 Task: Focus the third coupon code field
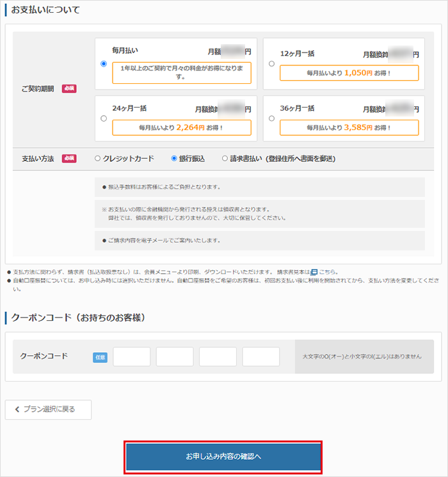click(x=218, y=357)
